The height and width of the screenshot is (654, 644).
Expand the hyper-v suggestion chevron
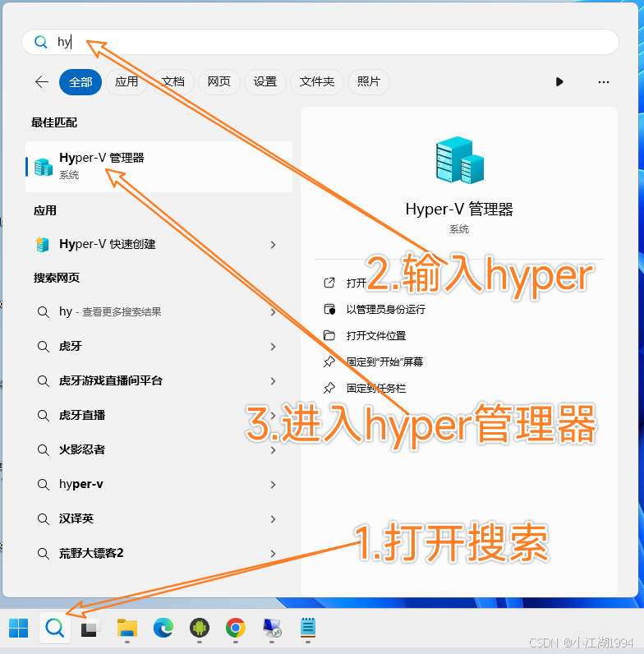click(x=274, y=485)
